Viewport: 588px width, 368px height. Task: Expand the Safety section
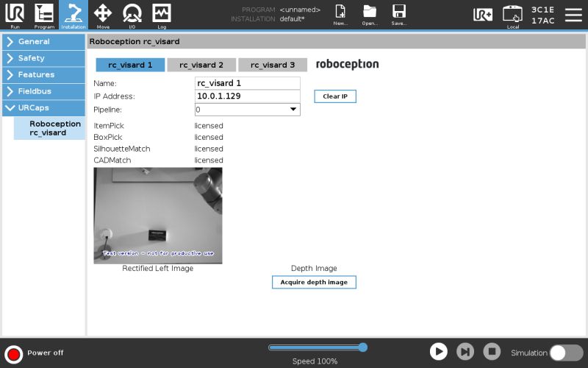tap(43, 58)
